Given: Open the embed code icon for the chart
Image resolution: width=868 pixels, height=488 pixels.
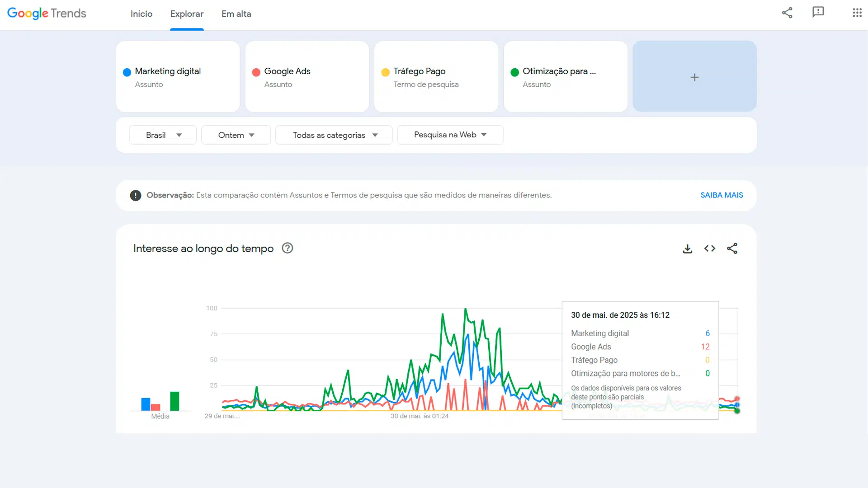Looking at the screenshot, I should click(x=710, y=249).
